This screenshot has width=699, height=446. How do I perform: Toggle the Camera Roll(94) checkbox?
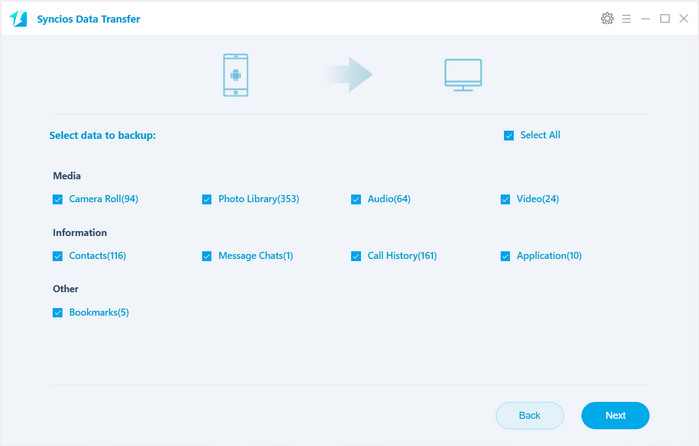click(58, 200)
